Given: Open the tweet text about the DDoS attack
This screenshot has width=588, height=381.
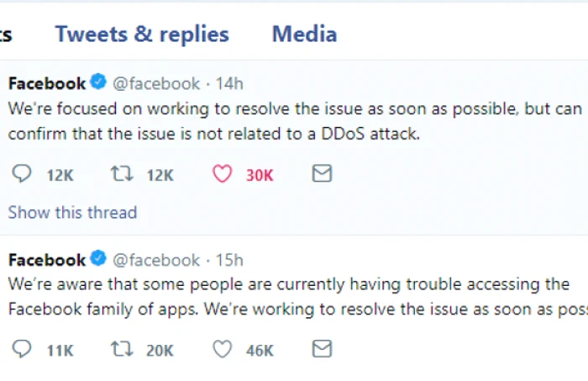Looking at the screenshot, I should [295, 121].
